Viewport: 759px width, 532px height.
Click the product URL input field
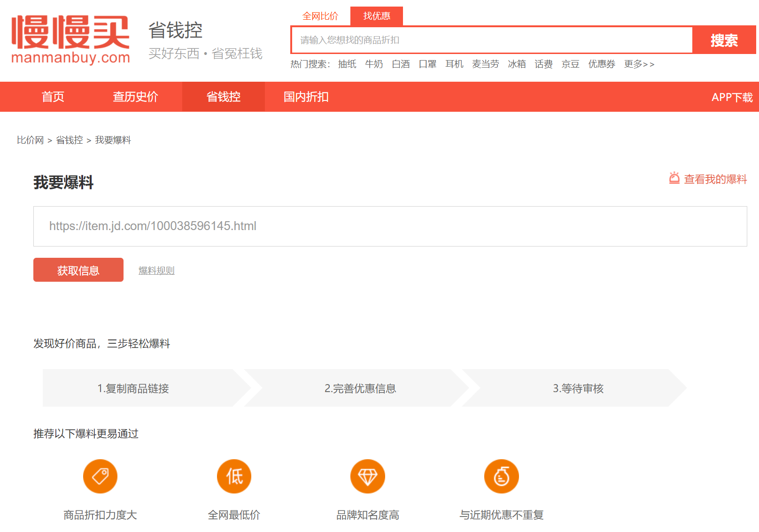click(x=390, y=226)
